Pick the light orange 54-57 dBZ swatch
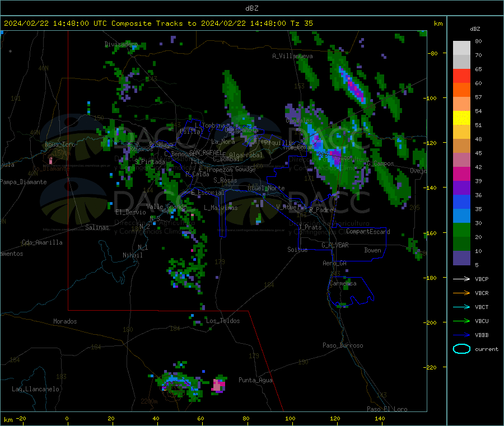 [461, 104]
